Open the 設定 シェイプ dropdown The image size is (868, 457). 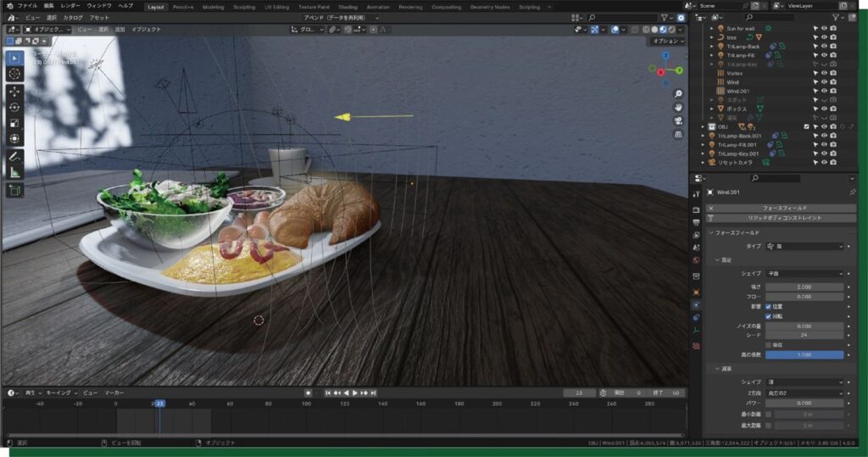(804, 274)
